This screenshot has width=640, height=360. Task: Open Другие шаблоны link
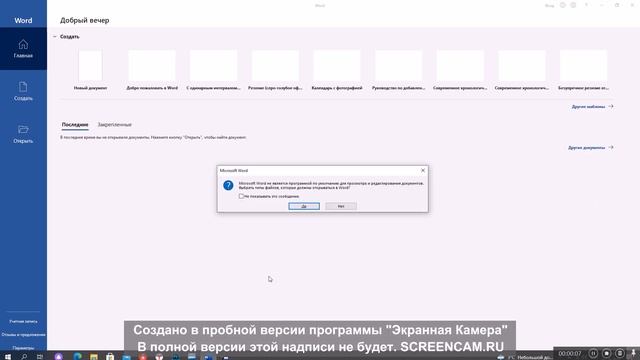tap(592, 107)
